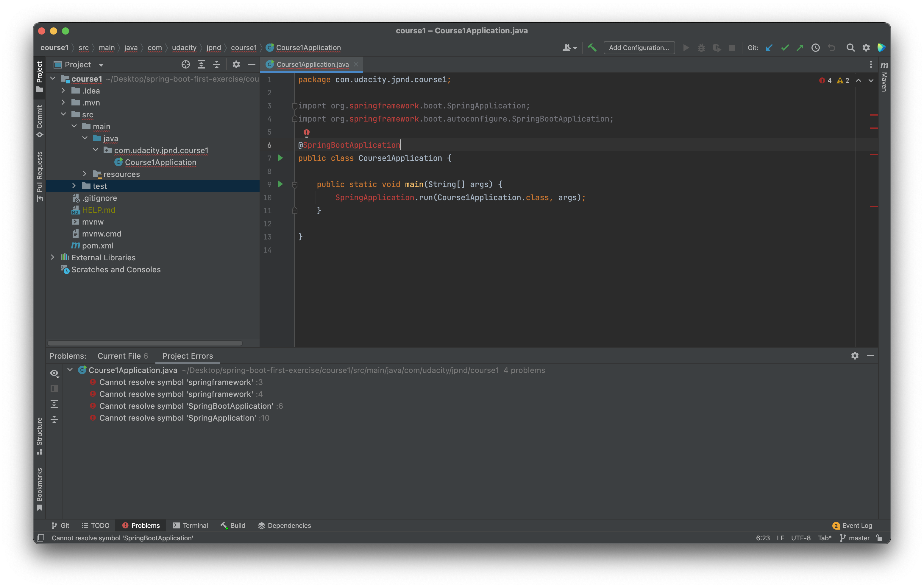The height and width of the screenshot is (588, 924).
Task: Open Git history clock icon
Action: tap(816, 48)
